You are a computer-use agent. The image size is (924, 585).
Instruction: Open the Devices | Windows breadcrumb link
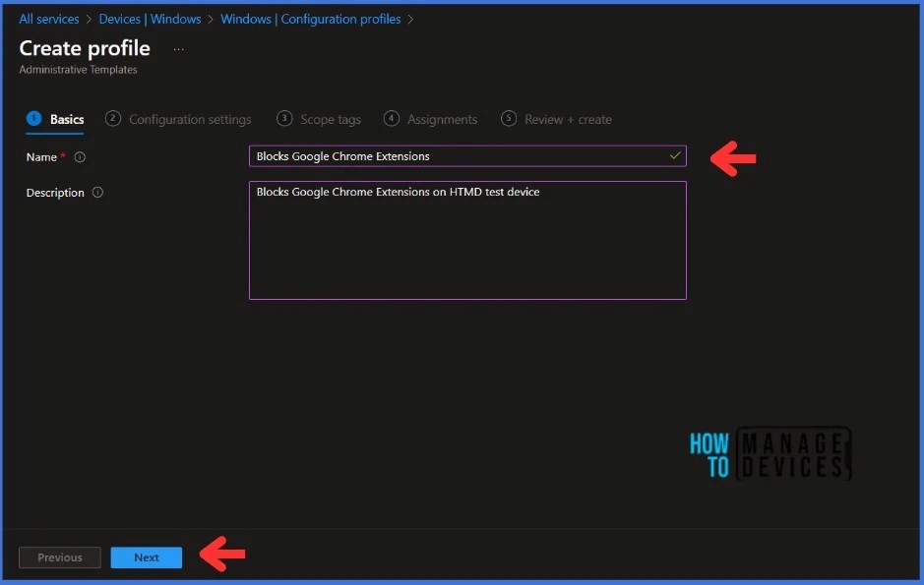tap(150, 19)
